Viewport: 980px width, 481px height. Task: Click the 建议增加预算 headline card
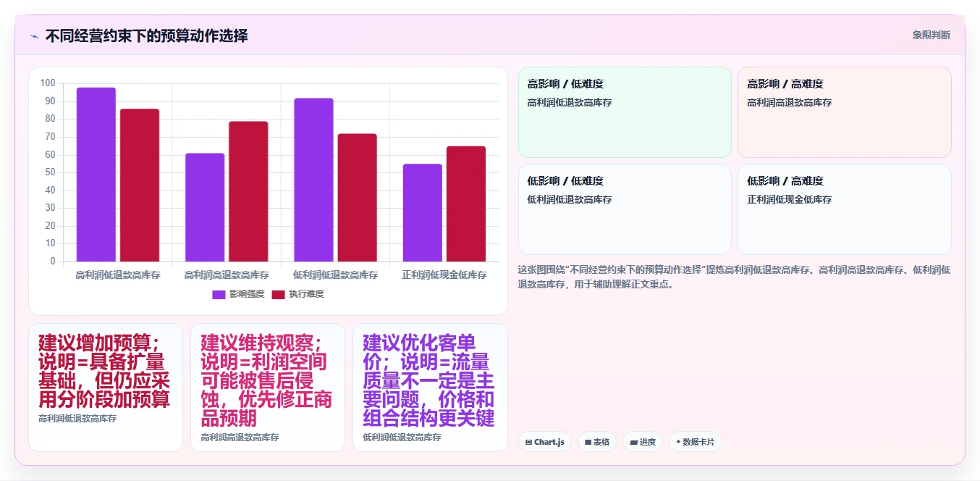click(106, 388)
